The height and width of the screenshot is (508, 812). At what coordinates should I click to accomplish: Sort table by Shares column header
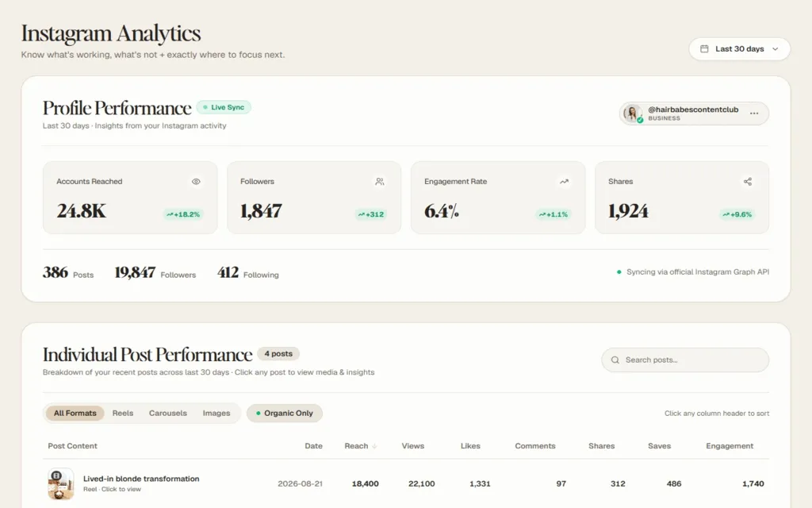point(601,446)
